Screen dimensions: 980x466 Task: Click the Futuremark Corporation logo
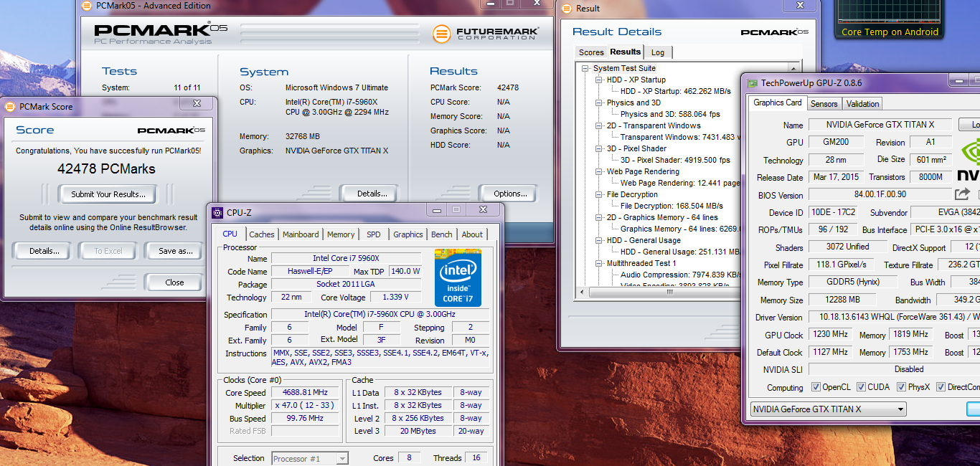pos(485,34)
